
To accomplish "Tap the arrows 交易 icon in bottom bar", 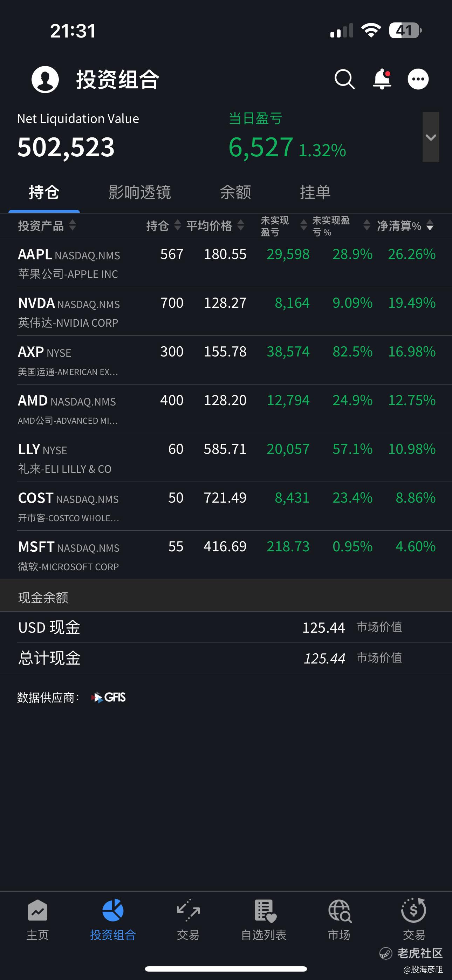I will point(189,919).
